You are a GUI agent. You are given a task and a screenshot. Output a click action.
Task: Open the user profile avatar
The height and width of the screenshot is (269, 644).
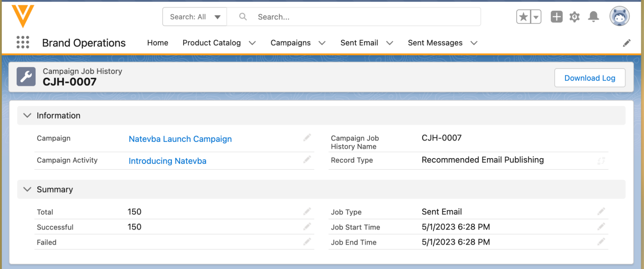(x=619, y=16)
